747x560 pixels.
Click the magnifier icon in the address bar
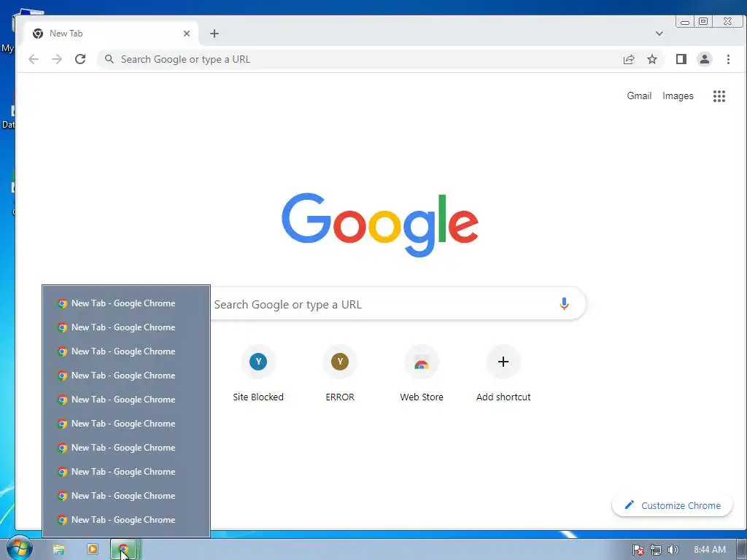click(x=109, y=59)
